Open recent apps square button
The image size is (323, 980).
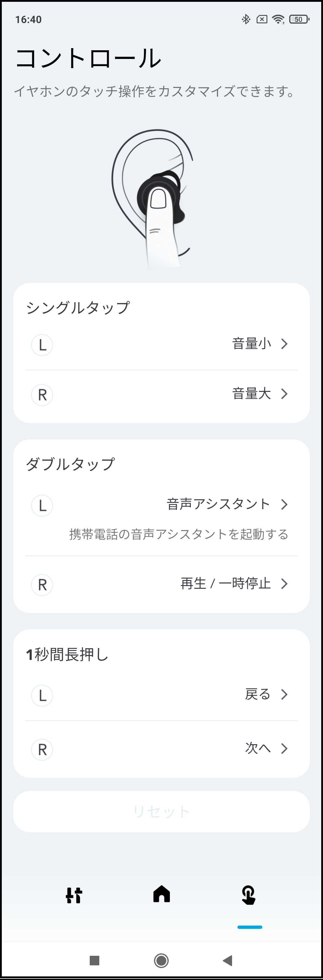pyautogui.click(x=94, y=960)
